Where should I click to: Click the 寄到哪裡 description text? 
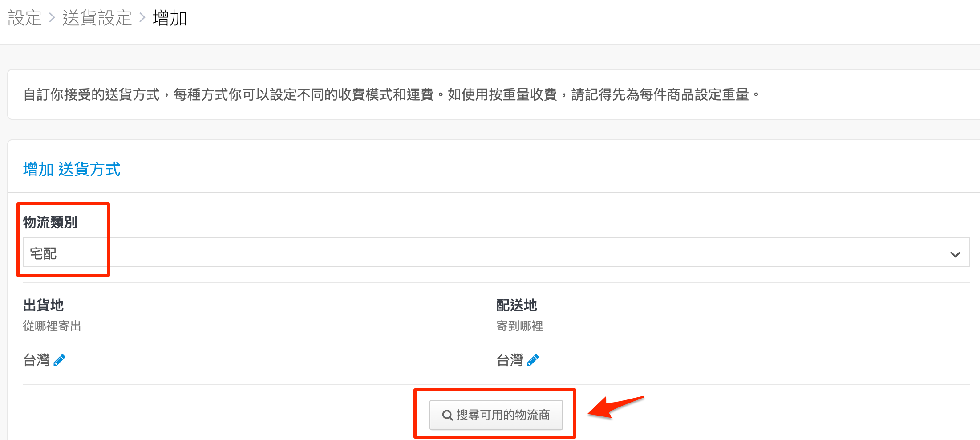(x=519, y=326)
